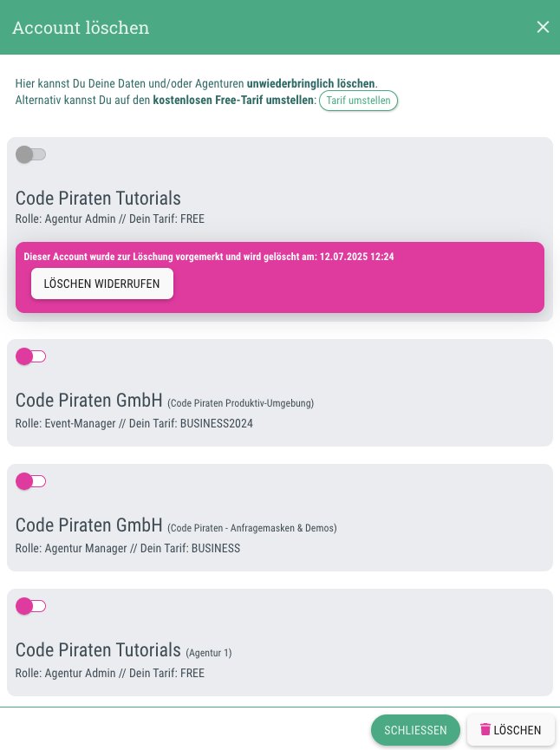
Task: Click the greyed-out toggle for Code Piraten Tutorials
Action: 30,154
